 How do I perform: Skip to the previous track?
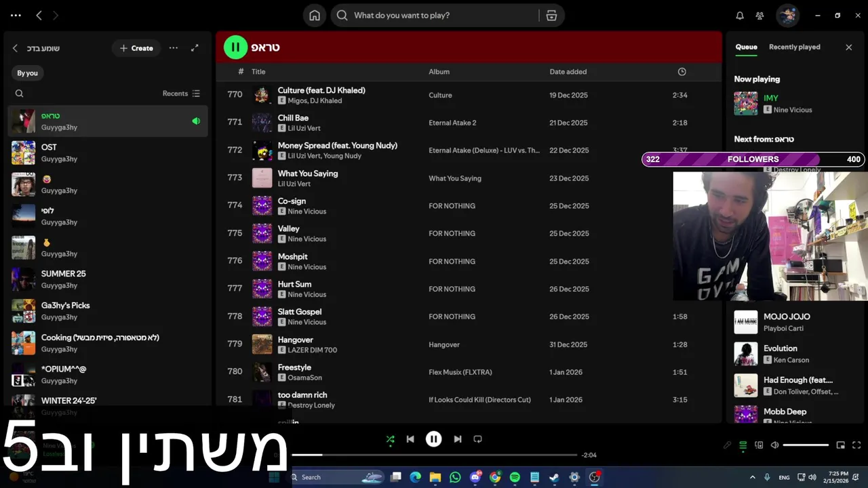click(x=410, y=439)
